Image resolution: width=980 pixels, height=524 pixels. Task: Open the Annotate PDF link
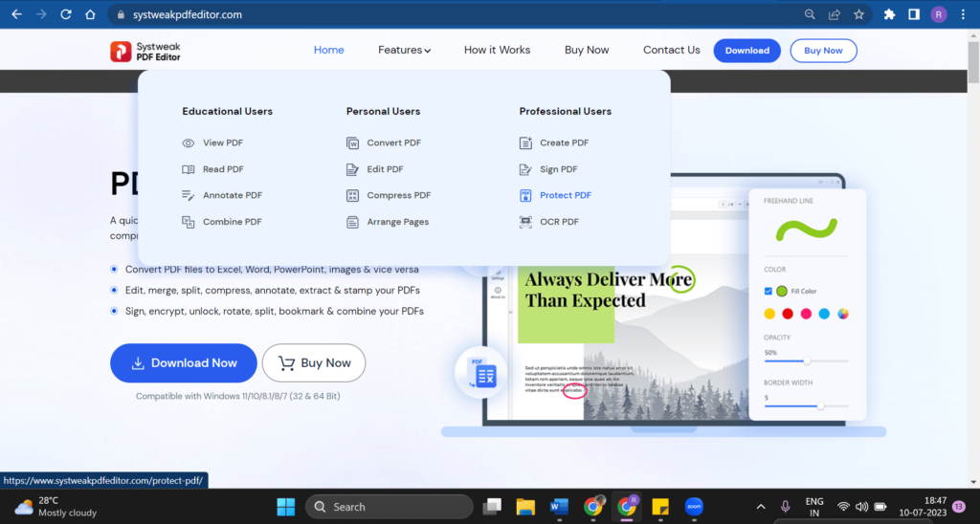[233, 195]
